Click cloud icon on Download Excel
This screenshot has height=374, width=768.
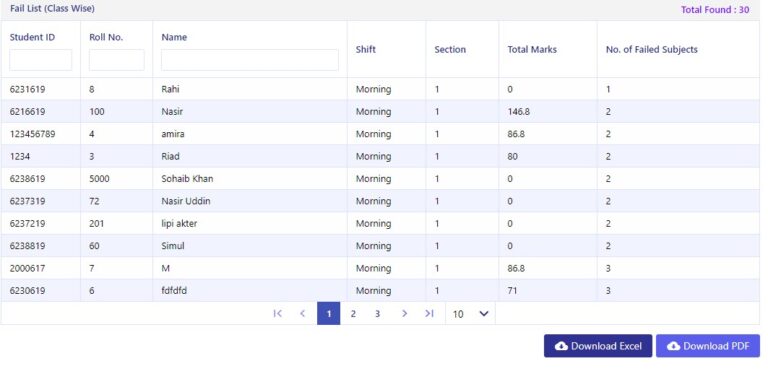[x=561, y=346]
